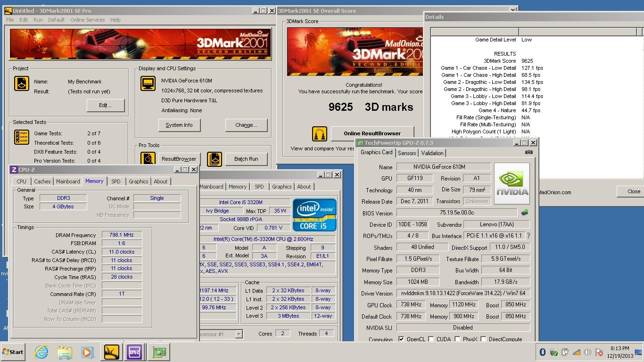
Task: Switch to Validation tab in GPU-Z
Action: (432, 153)
